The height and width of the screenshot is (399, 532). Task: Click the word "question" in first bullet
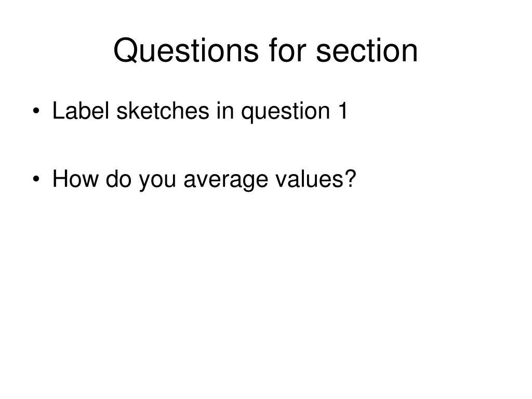(286, 112)
